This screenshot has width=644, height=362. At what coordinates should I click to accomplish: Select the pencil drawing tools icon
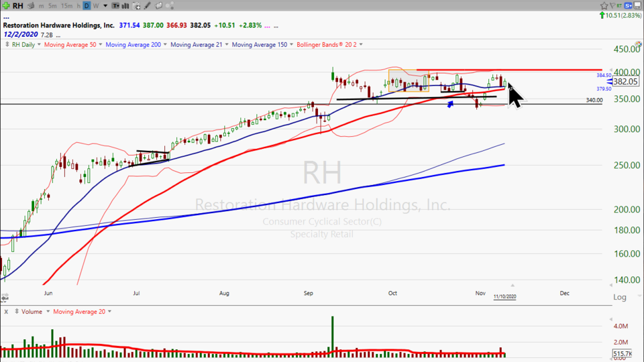[x=148, y=6]
